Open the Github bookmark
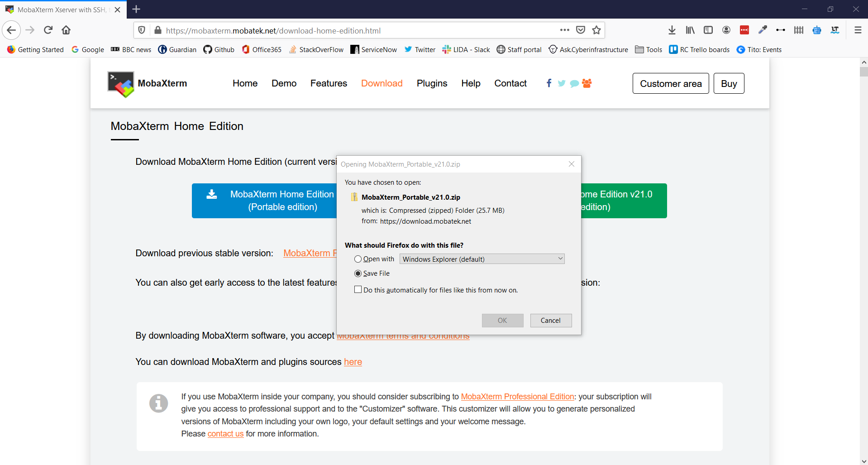This screenshot has height=465, width=868. pos(219,49)
